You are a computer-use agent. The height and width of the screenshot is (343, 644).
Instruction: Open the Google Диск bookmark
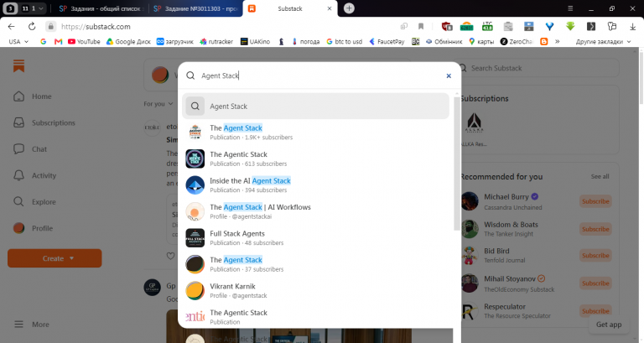click(128, 41)
